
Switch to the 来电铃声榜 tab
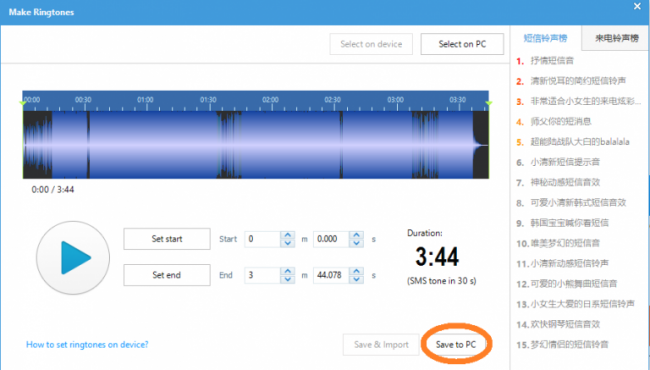click(616, 38)
